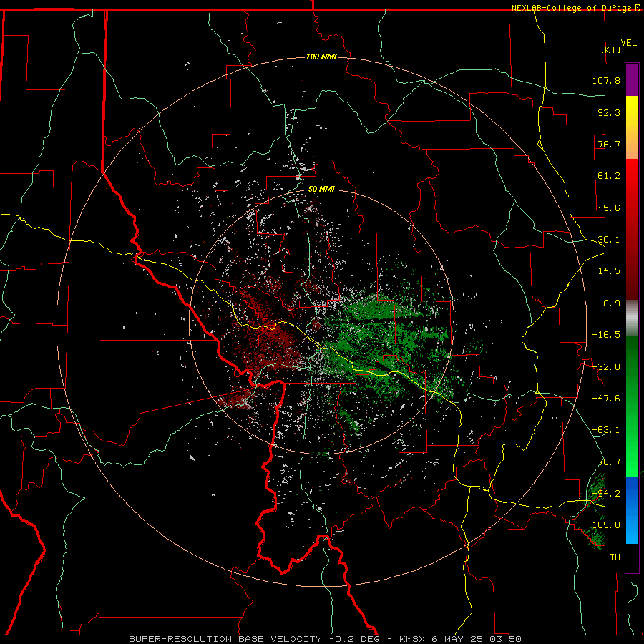Click the 50 NMI range ring label
Image resolution: width=644 pixels, height=644 pixels.
coord(321,190)
